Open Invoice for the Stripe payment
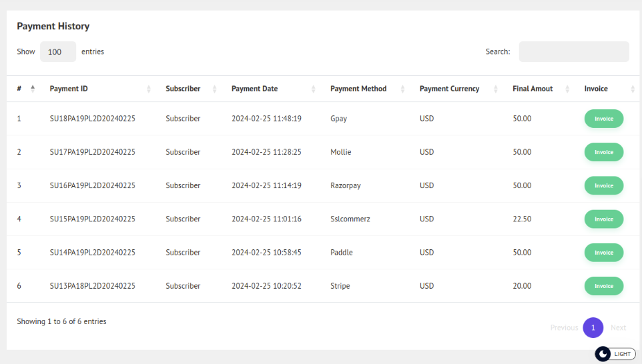Screen dimensions: 642x364 (603, 286)
